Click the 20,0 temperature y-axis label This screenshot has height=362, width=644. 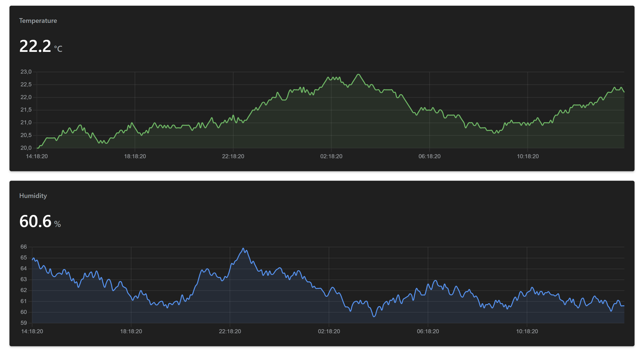[x=26, y=148]
